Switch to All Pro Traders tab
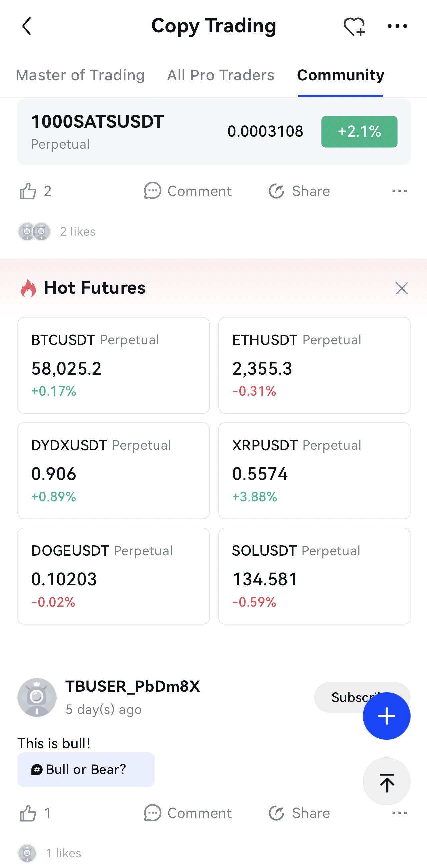This screenshot has width=427, height=868. 221,75
